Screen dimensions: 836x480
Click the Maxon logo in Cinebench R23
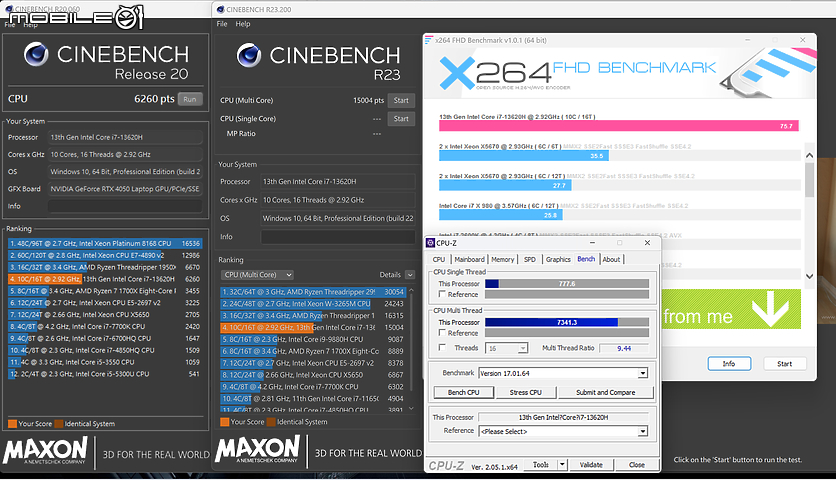point(258,449)
